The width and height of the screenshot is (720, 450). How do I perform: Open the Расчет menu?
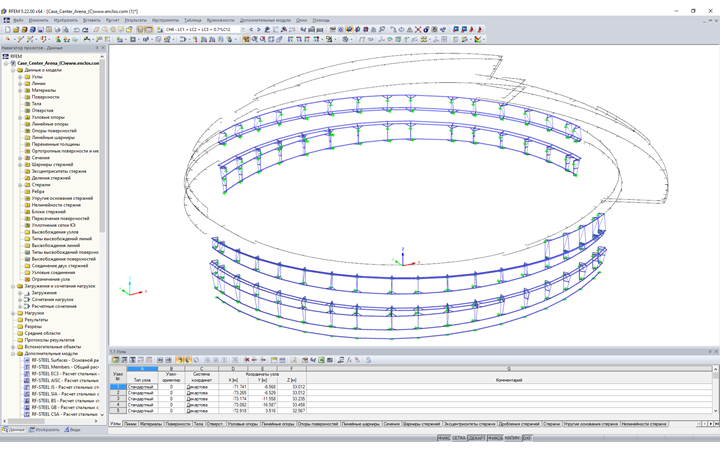[112, 20]
